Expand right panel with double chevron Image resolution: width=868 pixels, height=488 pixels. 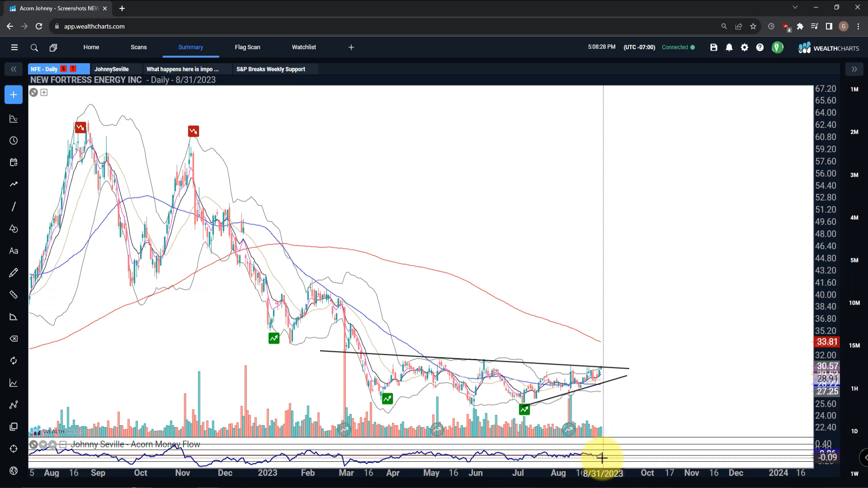tap(854, 69)
